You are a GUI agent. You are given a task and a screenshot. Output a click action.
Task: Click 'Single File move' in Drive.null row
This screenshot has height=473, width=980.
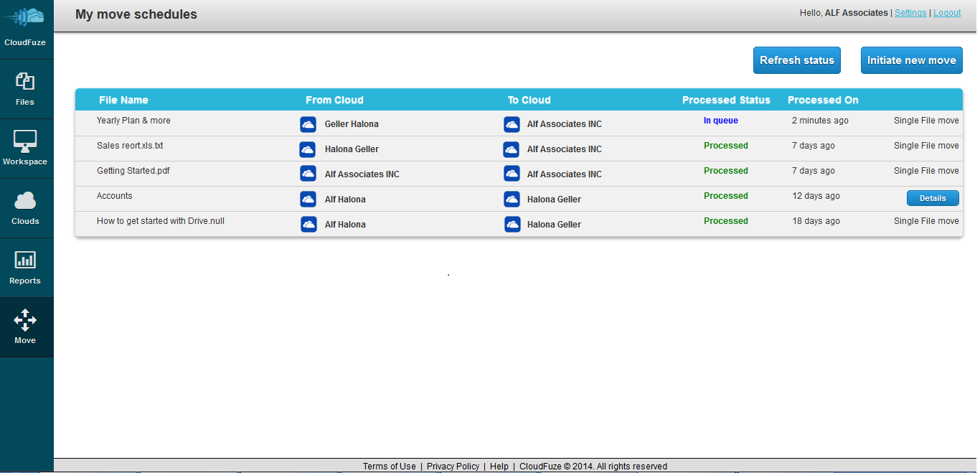pyautogui.click(x=926, y=221)
